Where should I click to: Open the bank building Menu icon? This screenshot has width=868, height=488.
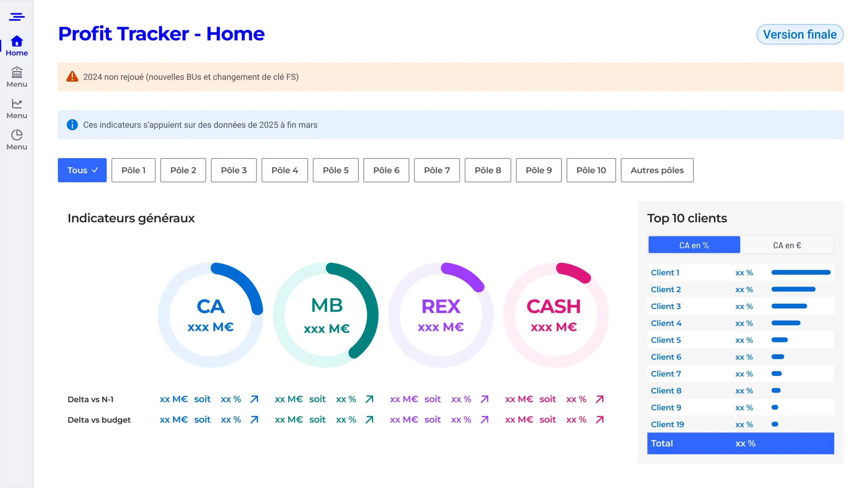click(x=17, y=73)
